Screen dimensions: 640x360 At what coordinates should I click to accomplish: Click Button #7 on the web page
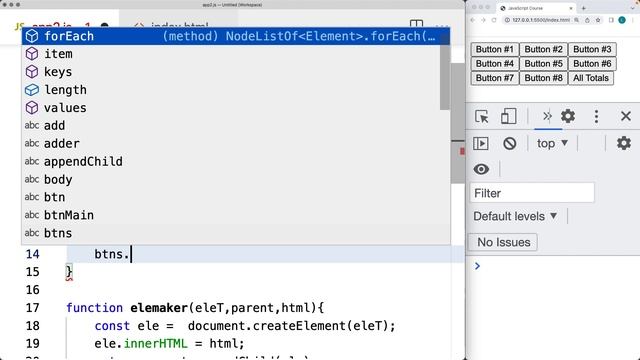494,78
